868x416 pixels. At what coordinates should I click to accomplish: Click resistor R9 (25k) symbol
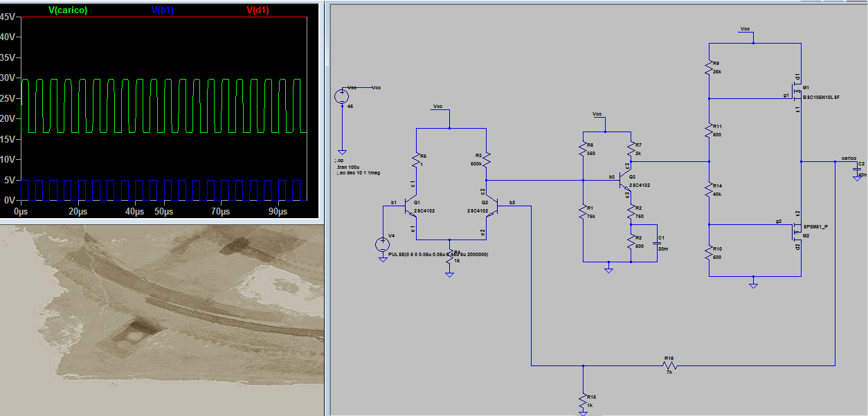pyautogui.click(x=709, y=68)
